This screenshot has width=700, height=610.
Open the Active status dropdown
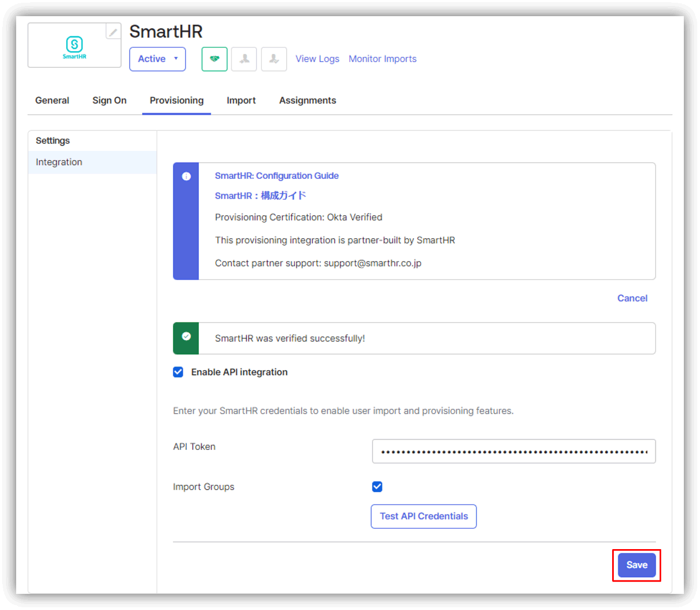(x=157, y=59)
